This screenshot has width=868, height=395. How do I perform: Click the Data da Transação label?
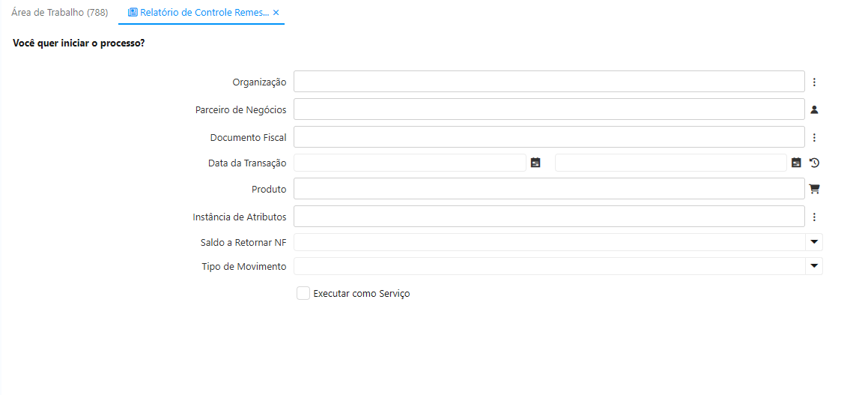click(x=247, y=163)
